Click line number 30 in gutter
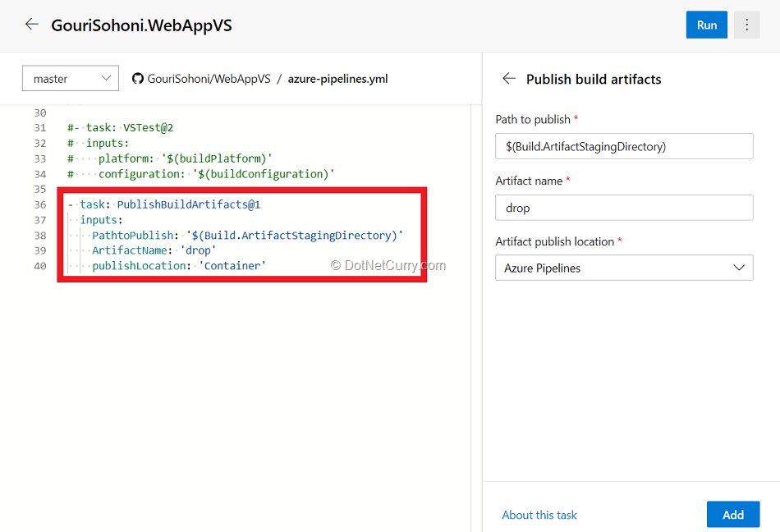Screen dimensions: 780x532 click(x=40, y=112)
